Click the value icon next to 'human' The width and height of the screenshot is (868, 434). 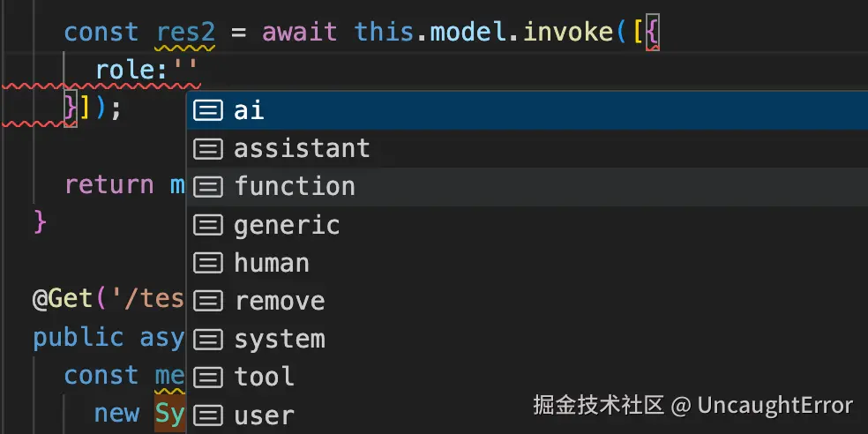pyautogui.click(x=208, y=264)
